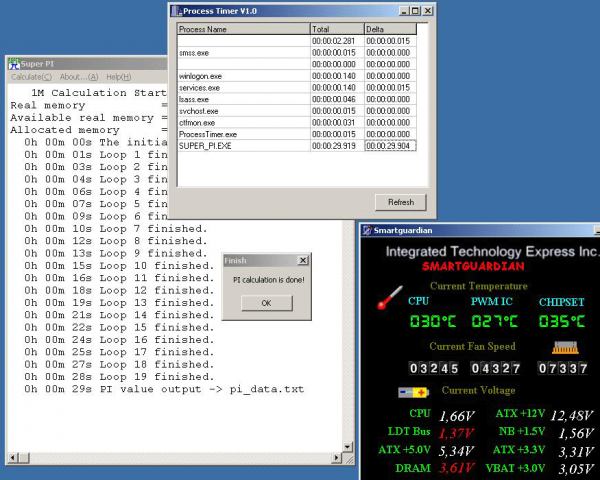Image resolution: width=600 pixels, height=480 pixels.
Task: Maximize the Process Timer window
Action: 415,11
